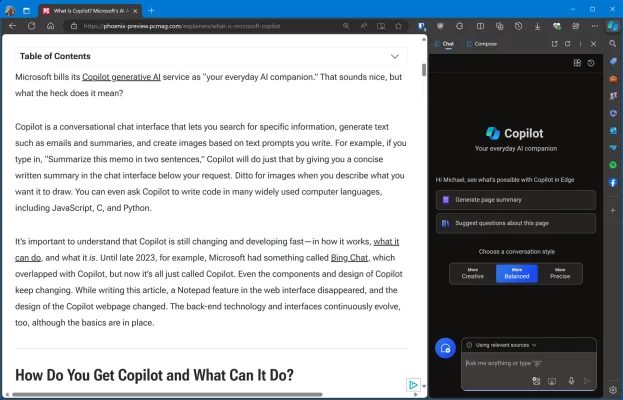Click the 'How Do You Get Copilot' heading
The image size is (623, 400).
(154, 375)
